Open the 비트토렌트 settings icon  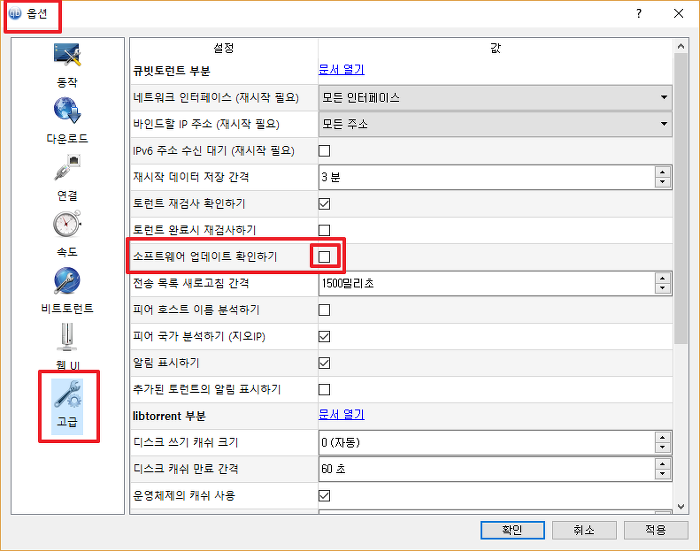tap(67, 280)
